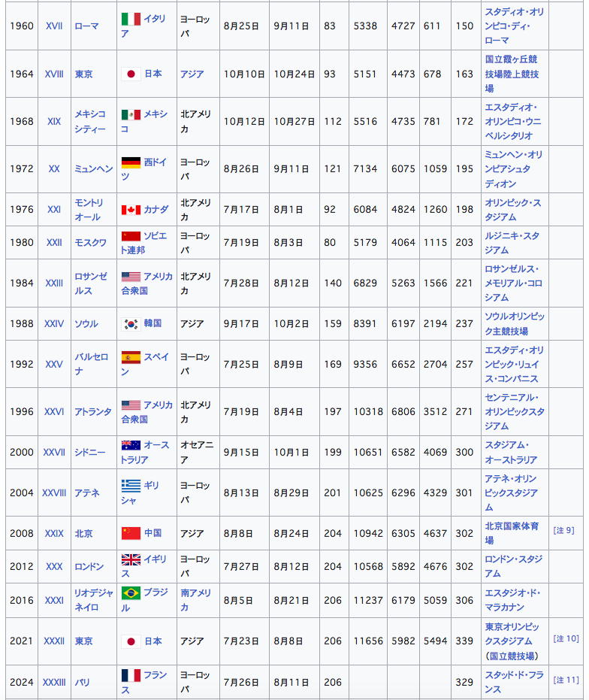Open ソウルオリンピック主競技場 link
This screenshot has height=700, width=589.
click(515, 323)
